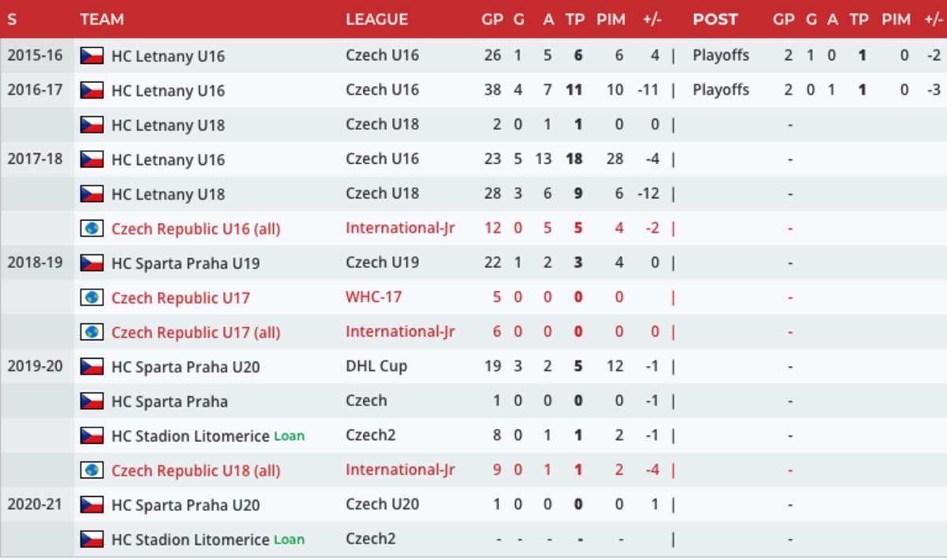Click the Czech flag beside HC Sparta Praha U19
Viewport: 947px width, 560px height.
tap(92, 263)
